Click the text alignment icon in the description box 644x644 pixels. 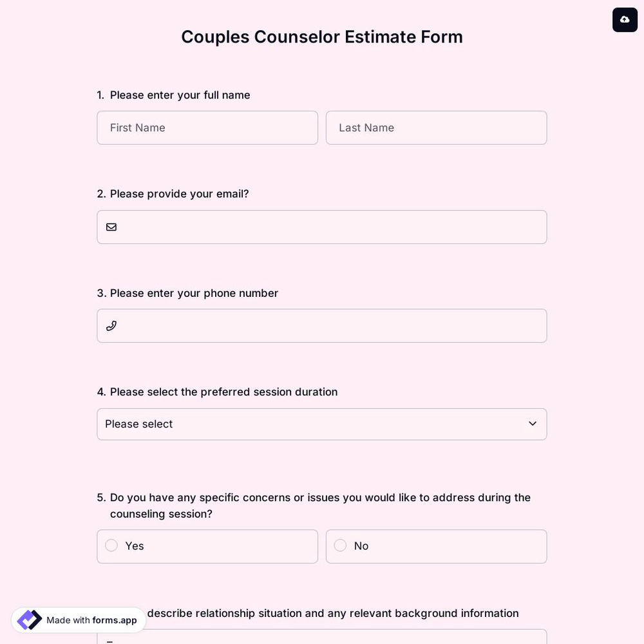pyautogui.click(x=109, y=641)
